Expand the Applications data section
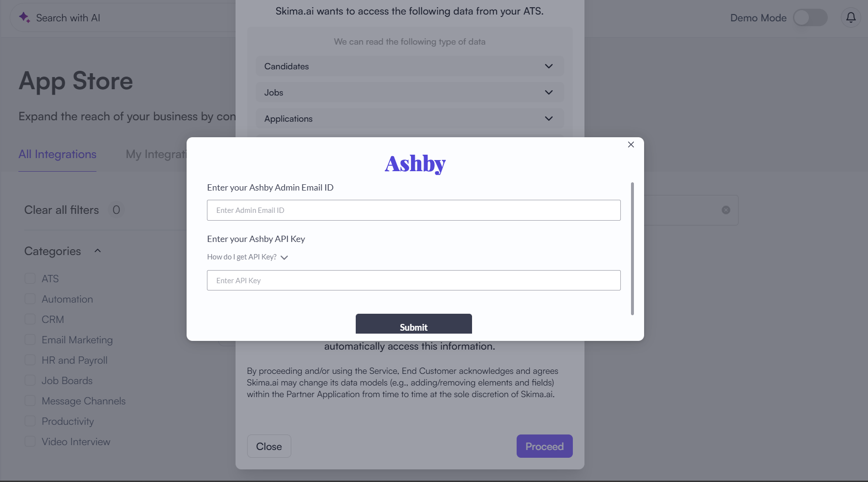Image resolution: width=868 pixels, height=482 pixels. coord(410,119)
